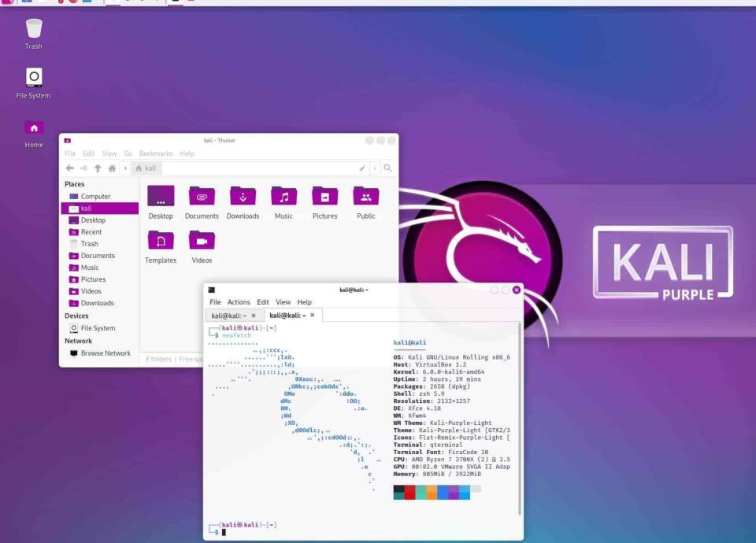This screenshot has width=756, height=543.
Task: Open the File menu in the terminal
Action: [x=215, y=302]
